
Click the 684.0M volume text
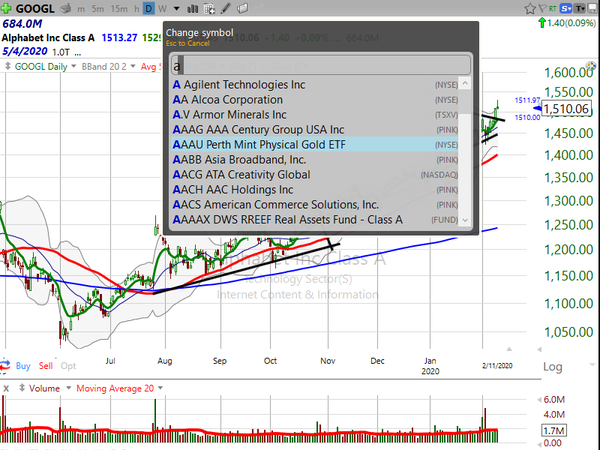[x=22, y=24]
